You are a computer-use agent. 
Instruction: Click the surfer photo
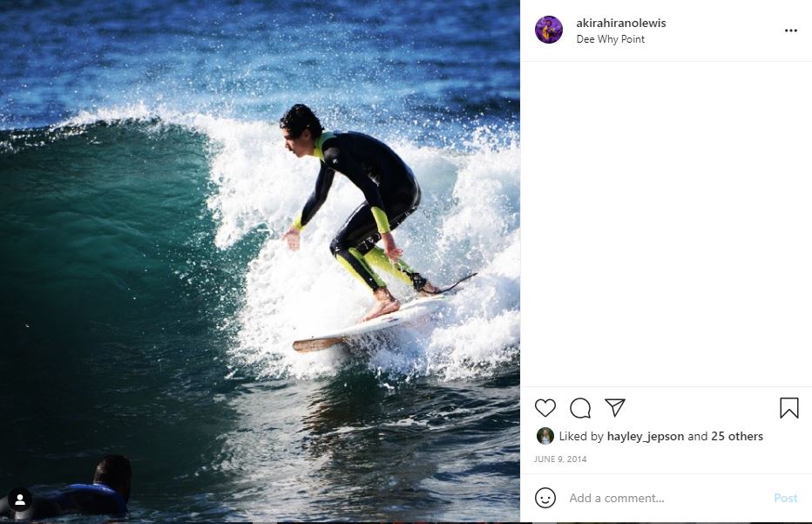click(x=260, y=262)
